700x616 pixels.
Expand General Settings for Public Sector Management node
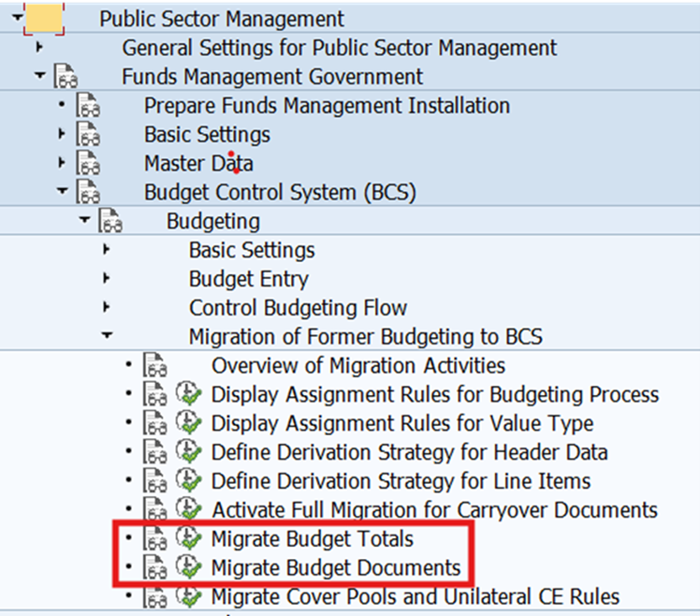pos(38,47)
